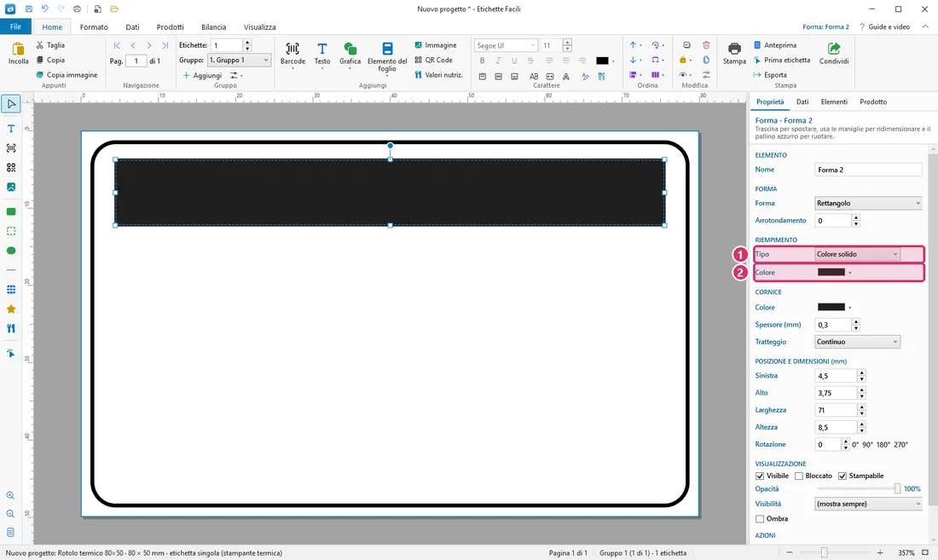Insert a QR Code from ribbon

click(x=434, y=60)
